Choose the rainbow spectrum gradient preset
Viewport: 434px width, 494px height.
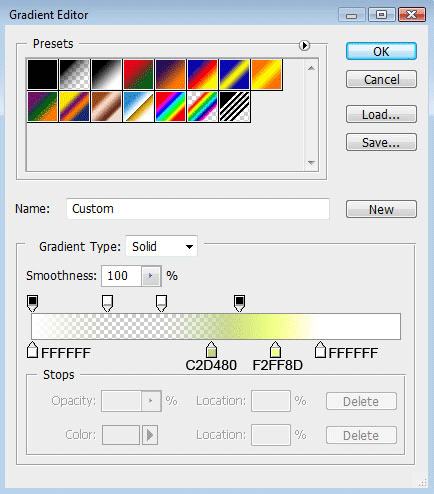(170, 107)
